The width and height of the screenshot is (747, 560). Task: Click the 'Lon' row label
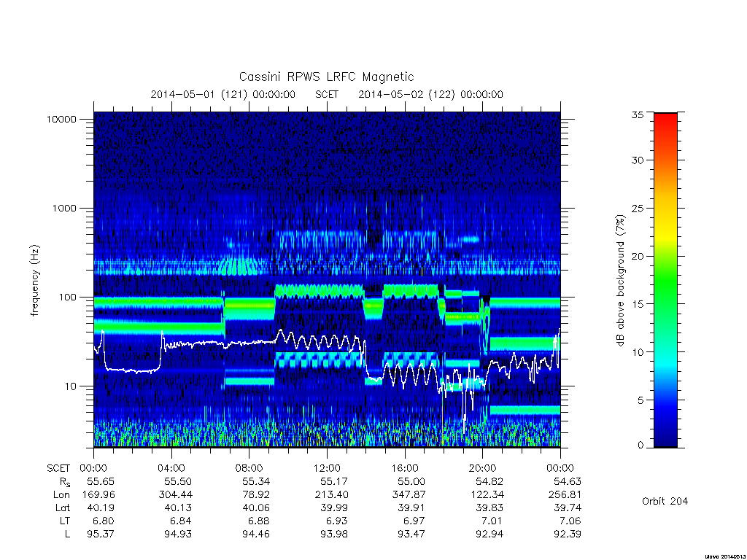point(61,495)
